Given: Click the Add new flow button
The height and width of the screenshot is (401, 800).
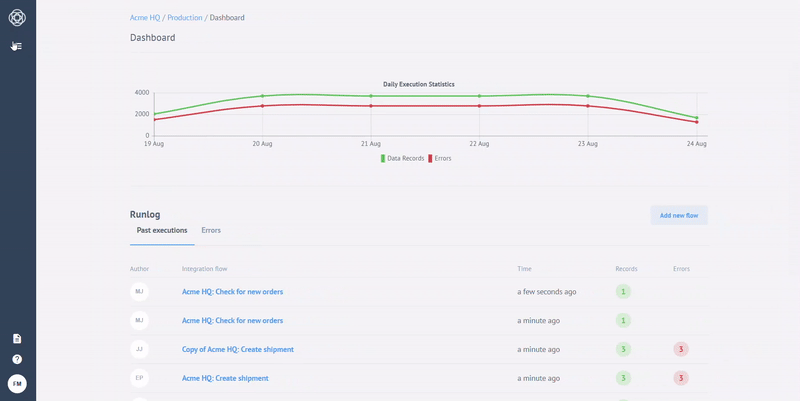Looking at the screenshot, I should tap(679, 215).
